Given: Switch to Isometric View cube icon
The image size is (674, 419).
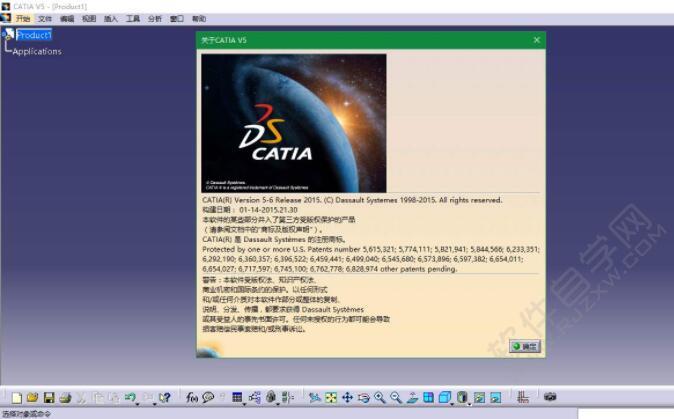Looking at the screenshot, I should (445, 397).
